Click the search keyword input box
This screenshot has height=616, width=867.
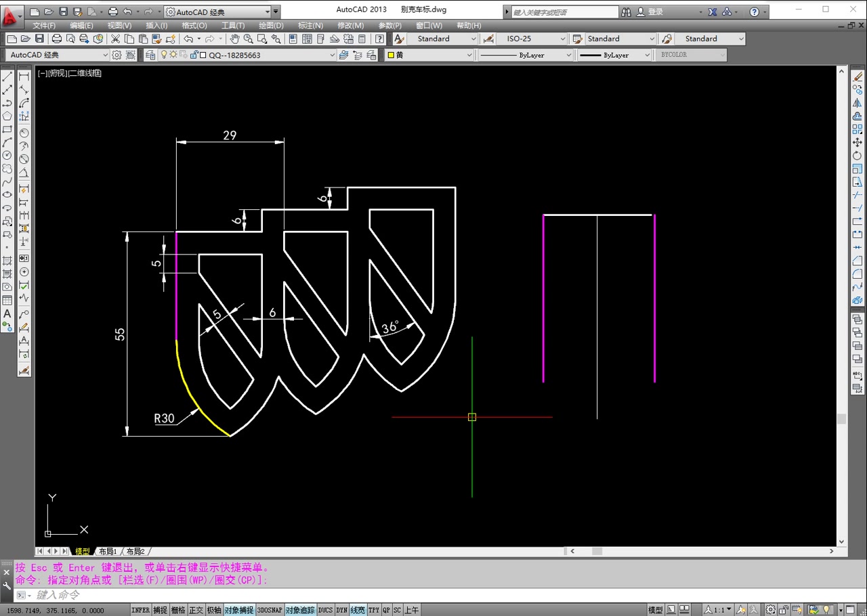point(565,12)
